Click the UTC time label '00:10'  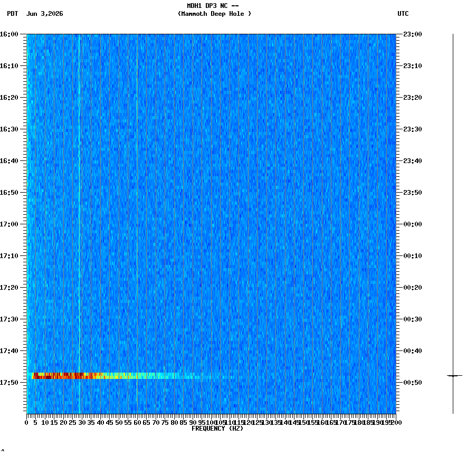413,256
